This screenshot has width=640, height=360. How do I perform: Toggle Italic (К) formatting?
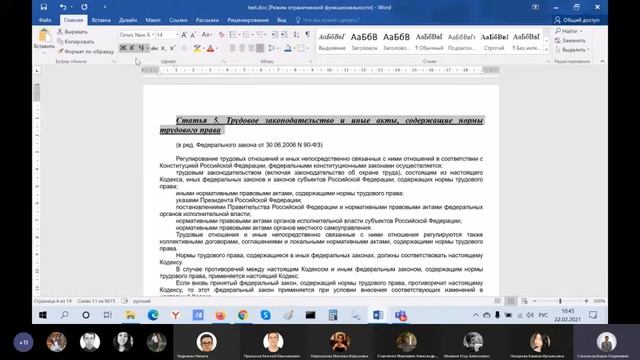132,48
